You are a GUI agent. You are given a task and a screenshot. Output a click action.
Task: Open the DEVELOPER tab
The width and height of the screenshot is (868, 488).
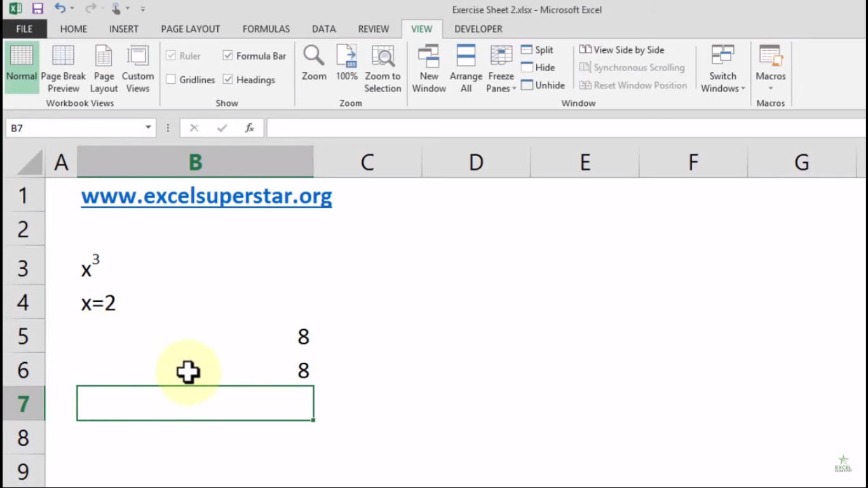[478, 29]
